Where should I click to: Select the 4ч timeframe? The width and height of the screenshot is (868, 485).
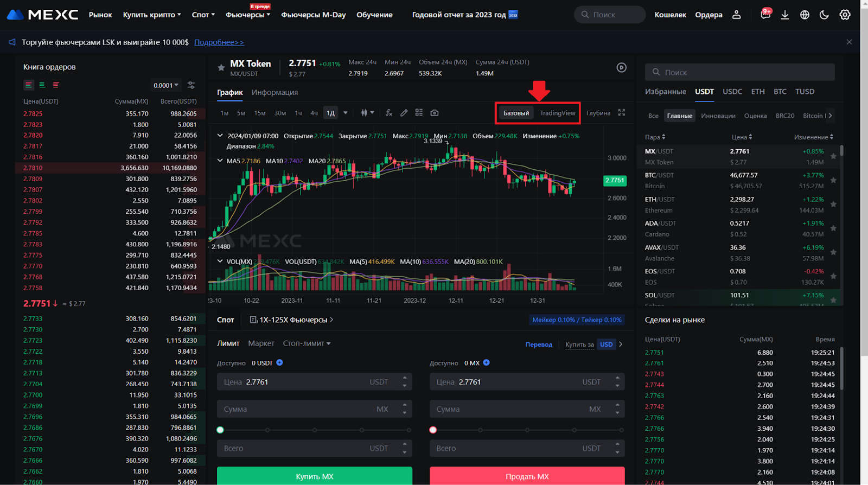pos(314,113)
